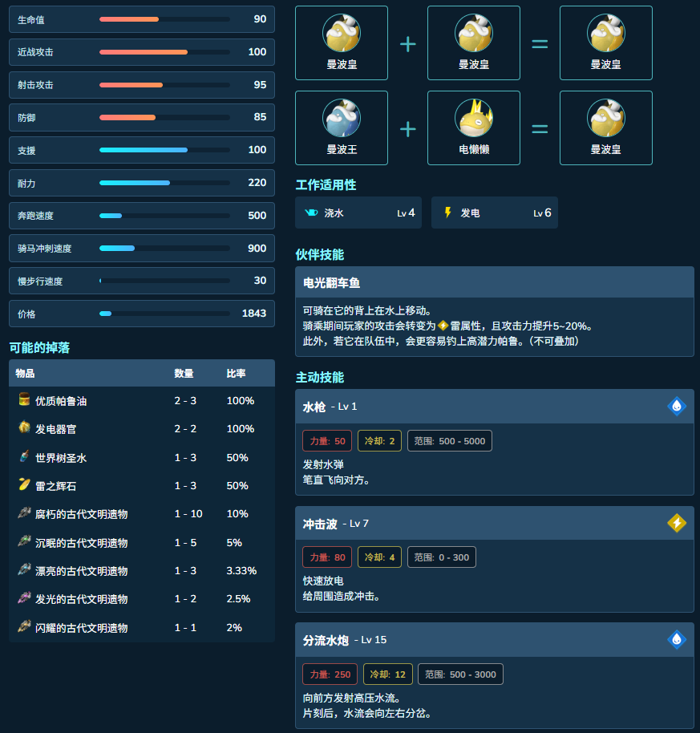Screen dimensions: 700x733
Task: Click the 可能的掉落 section heading
Action: [40, 347]
